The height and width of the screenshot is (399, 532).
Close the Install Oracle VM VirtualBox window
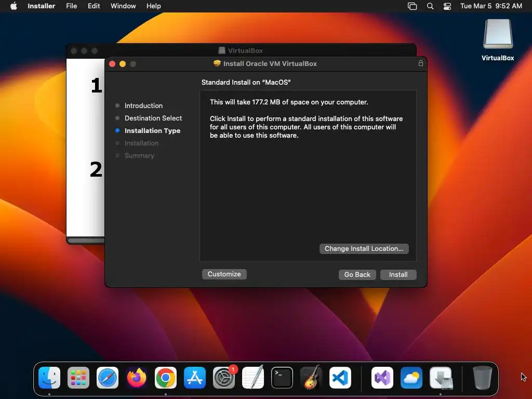112,64
